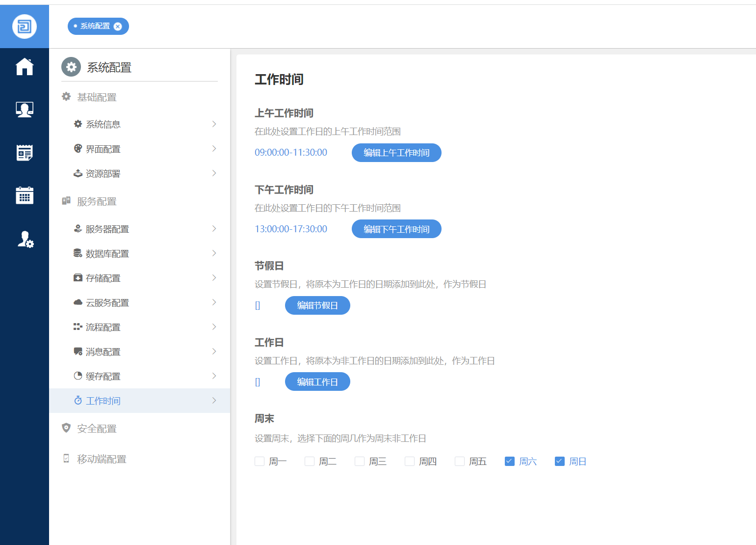Click the gear icon beside 系统配置 heading

pos(71,67)
